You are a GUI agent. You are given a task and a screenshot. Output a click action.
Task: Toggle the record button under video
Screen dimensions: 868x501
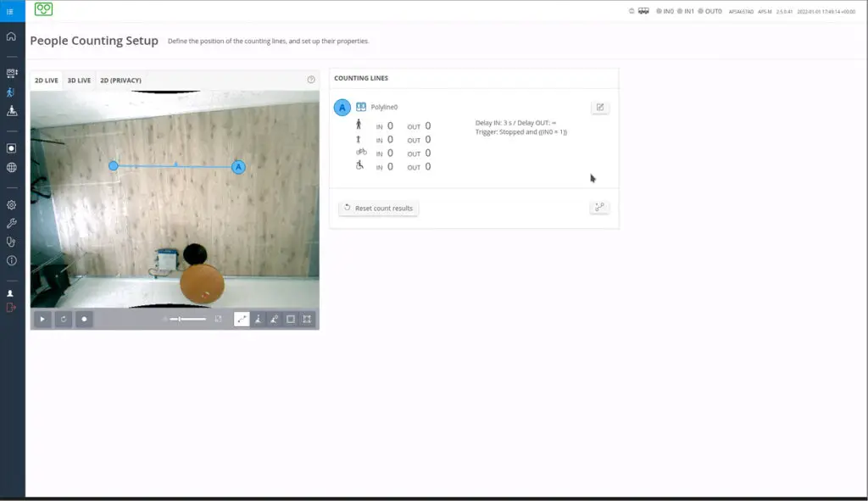[x=84, y=320]
